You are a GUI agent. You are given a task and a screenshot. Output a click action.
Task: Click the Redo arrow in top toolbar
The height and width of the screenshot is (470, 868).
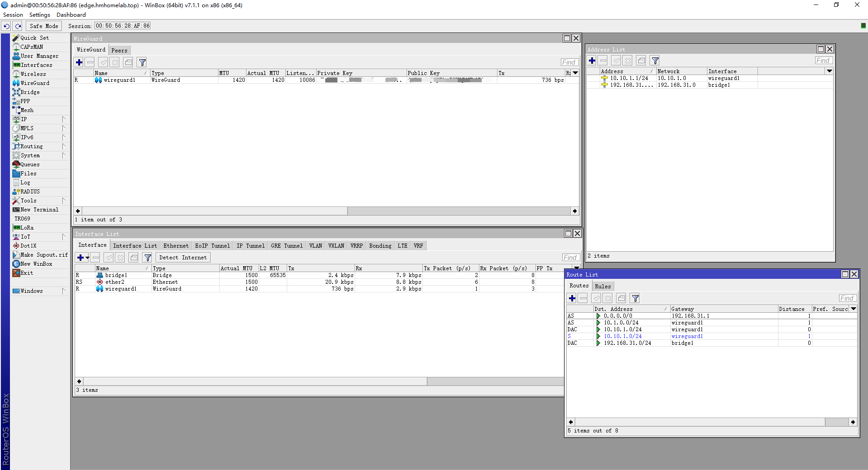[x=18, y=26]
